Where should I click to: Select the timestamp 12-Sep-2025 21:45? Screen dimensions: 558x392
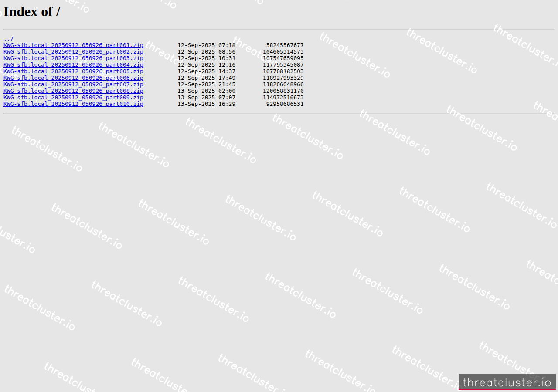pos(207,84)
